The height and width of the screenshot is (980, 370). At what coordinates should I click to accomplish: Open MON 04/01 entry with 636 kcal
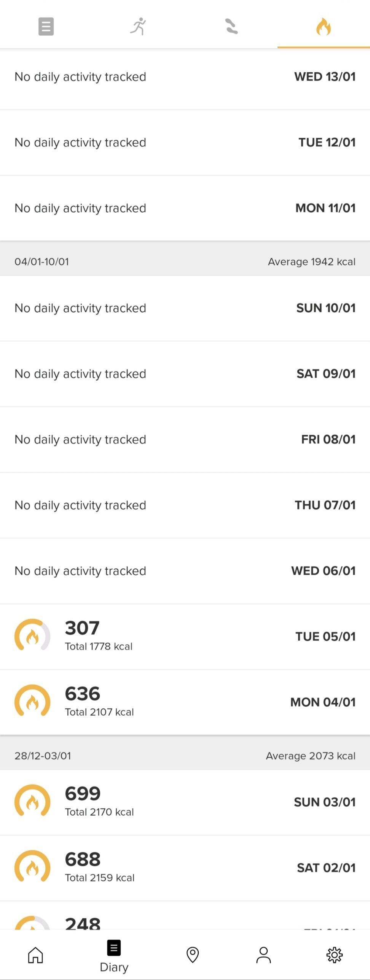185,702
